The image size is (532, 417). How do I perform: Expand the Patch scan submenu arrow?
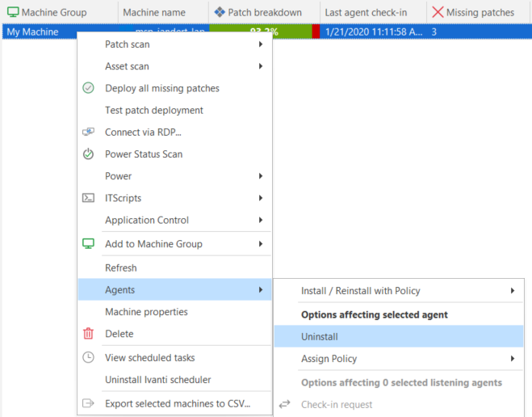point(261,44)
